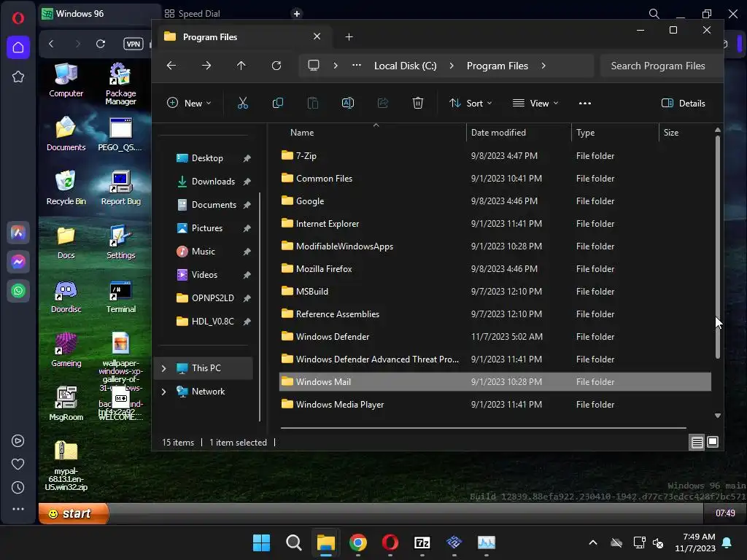This screenshot has height=560, width=747.
Task: Click the scroll down arrow in file list
Action: tap(718, 416)
